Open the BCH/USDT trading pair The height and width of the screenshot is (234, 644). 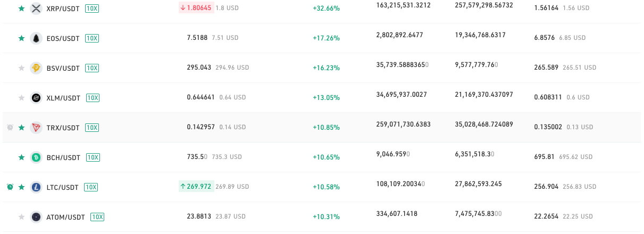[63, 157]
